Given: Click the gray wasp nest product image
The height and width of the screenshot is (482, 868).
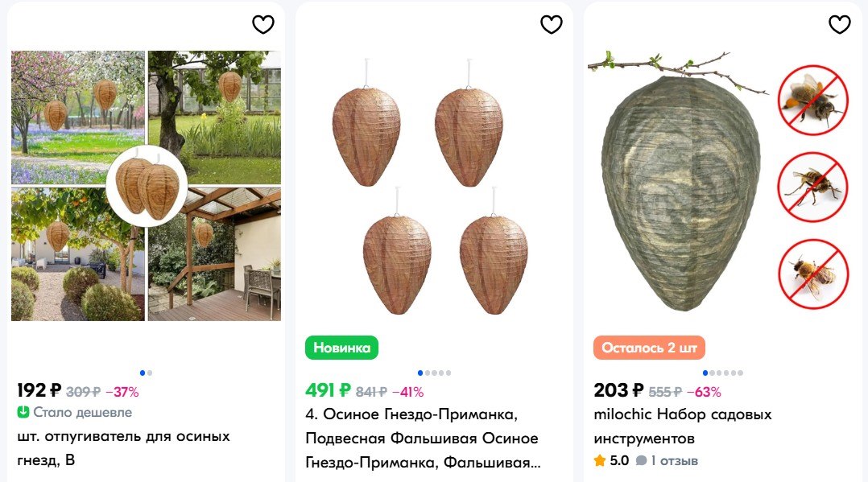Looking at the screenshot, I should pos(681,192).
